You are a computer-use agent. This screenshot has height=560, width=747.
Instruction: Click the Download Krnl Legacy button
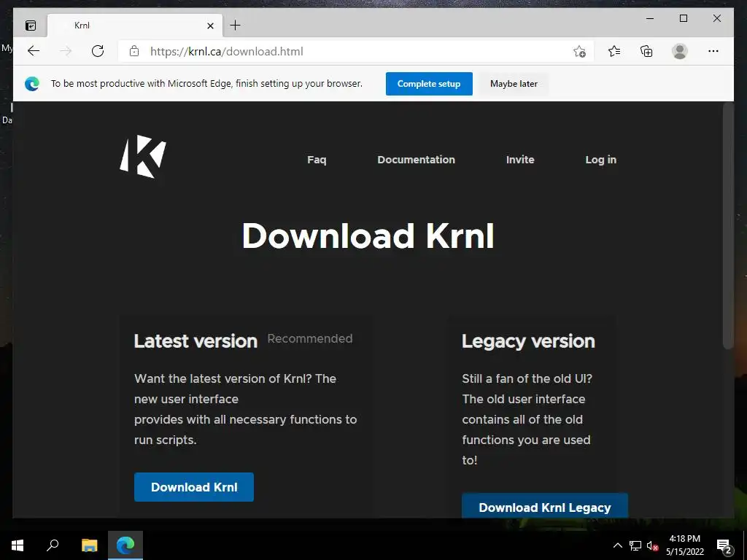544,506
